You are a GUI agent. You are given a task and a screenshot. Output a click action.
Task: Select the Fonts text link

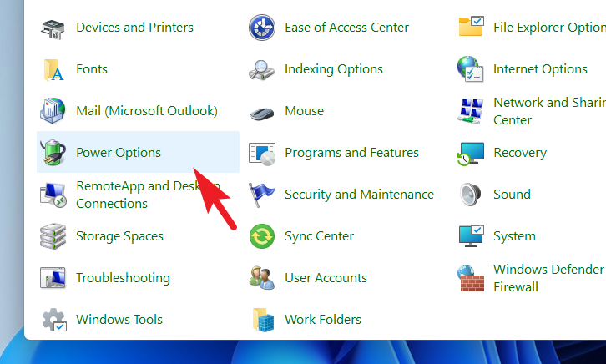pyautogui.click(x=92, y=69)
